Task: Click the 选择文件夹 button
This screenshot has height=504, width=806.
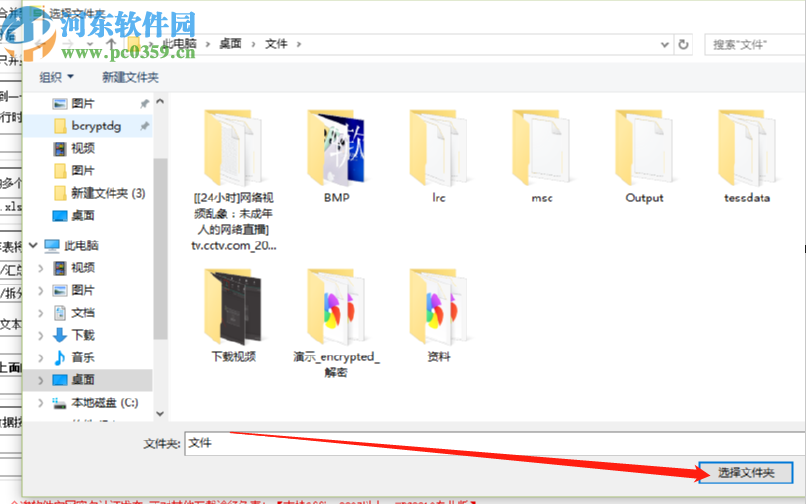Action: point(746,473)
